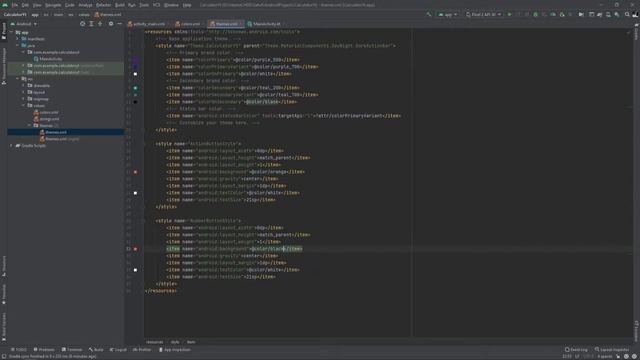
Task: Collapse all in Project panel toolbar
Action: [x=100, y=24]
